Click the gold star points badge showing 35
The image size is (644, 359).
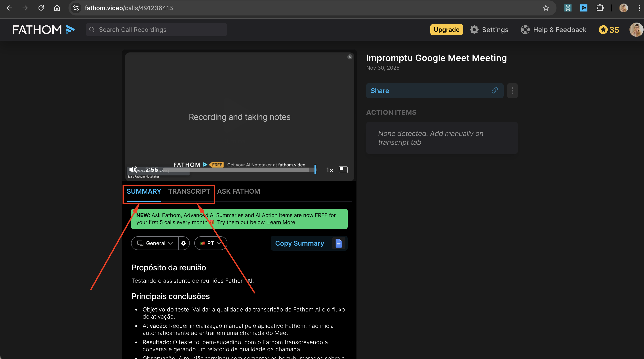pyautogui.click(x=609, y=29)
